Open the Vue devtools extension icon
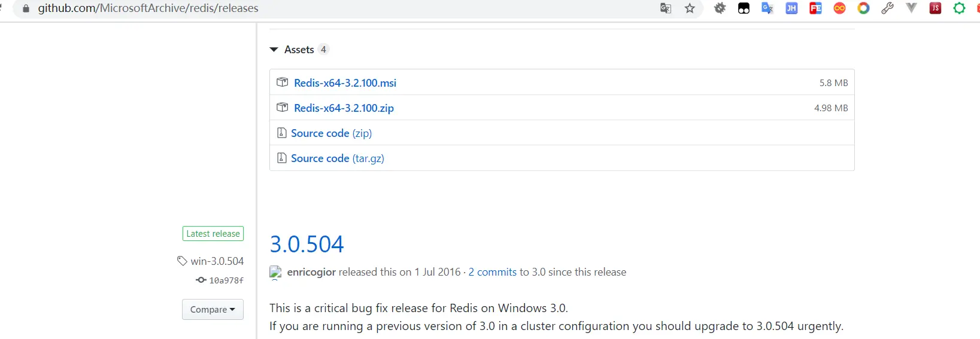 pyautogui.click(x=911, y=8)
